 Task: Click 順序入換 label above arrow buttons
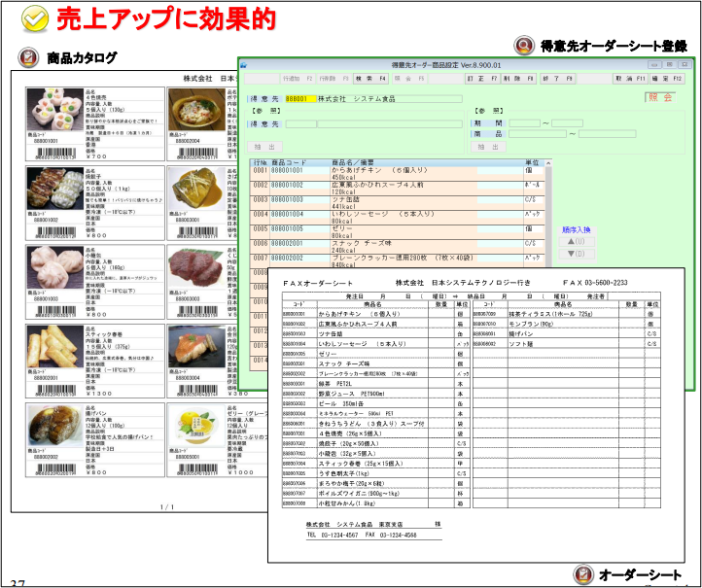577,230
